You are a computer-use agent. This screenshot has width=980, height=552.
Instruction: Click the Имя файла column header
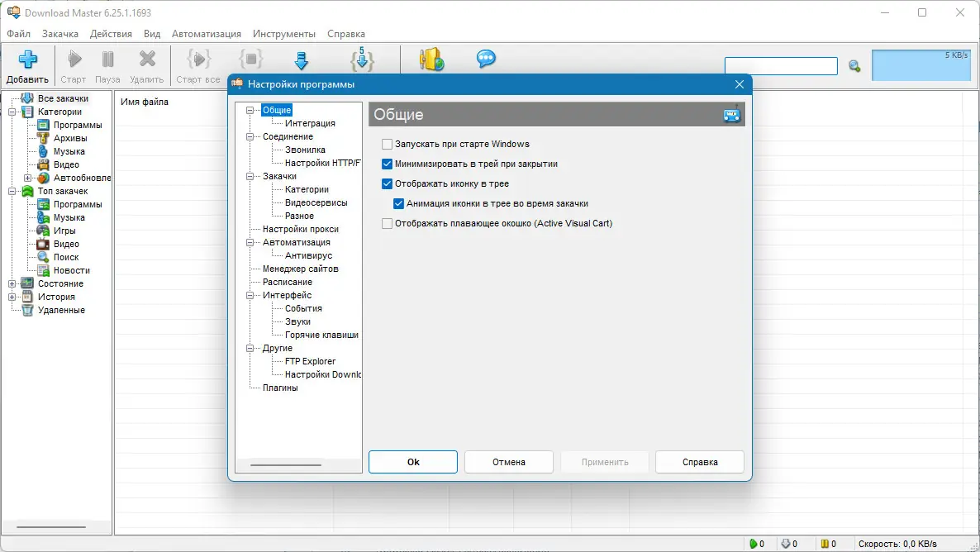pos(145,102)
